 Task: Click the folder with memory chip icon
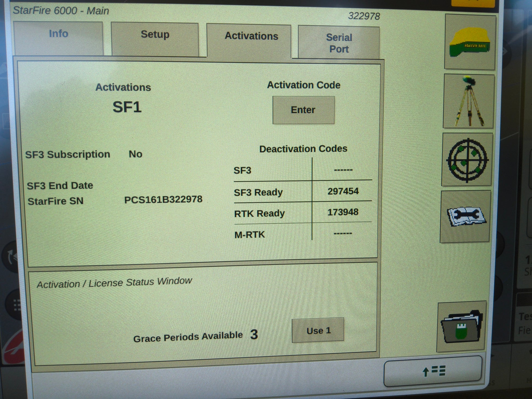point(461,327)
